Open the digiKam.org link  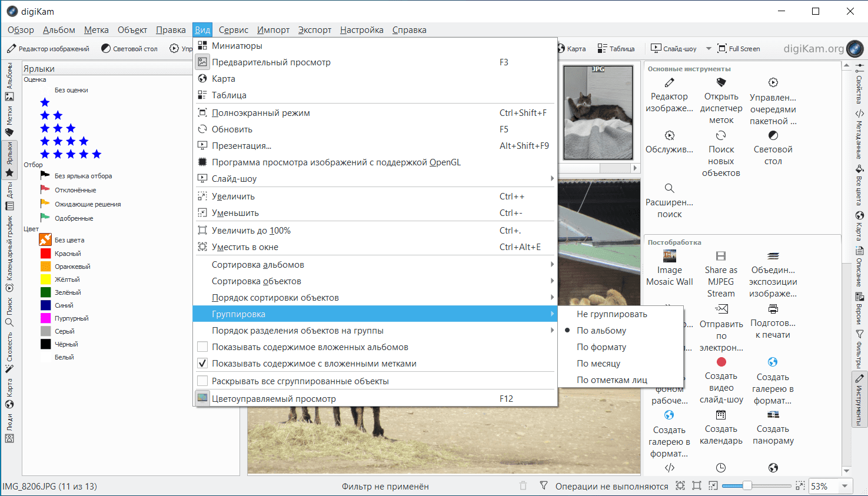pyautogui.click(x=823, y=49)
